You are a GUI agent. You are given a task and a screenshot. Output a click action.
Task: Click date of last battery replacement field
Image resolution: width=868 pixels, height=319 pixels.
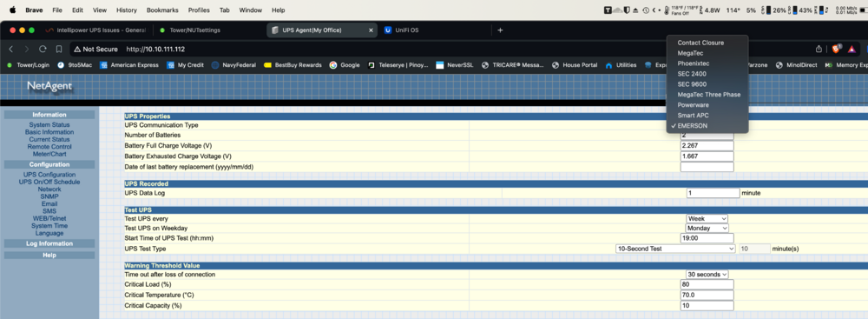pos(707,166)
